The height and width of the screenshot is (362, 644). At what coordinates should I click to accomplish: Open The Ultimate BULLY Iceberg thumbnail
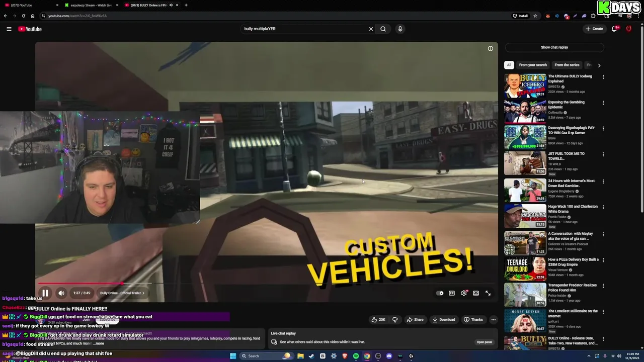pos(525,85)
